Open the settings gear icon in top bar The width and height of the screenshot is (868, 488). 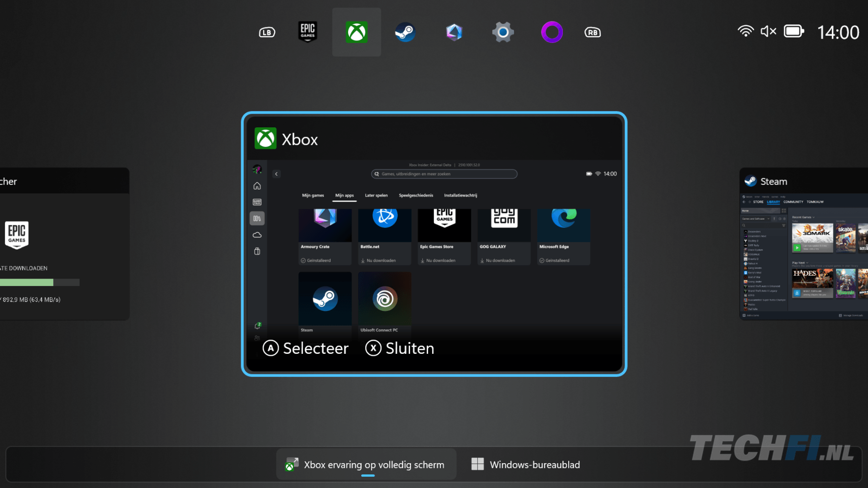pos(503,32)
